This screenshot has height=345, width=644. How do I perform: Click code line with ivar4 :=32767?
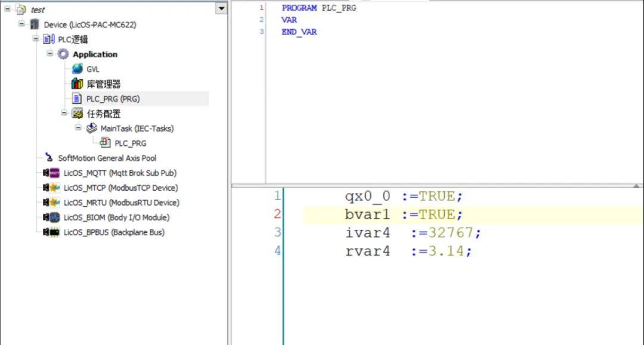413,233
